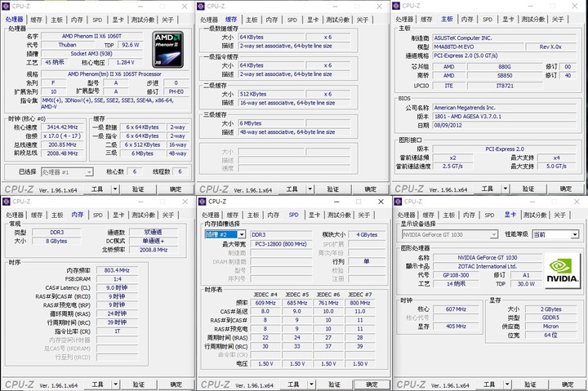Click the 显存 供应商 value Micron
The height and width of the screenshot is (391, 588).
tap(550, 327)
